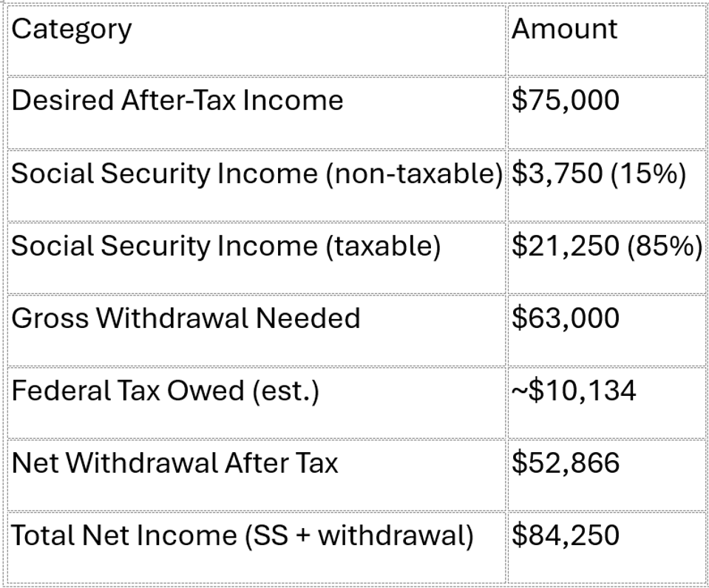Image resolution: width=709 pixels, height=588 pixels.
Task: Click the Category header cell
Action: [x=72, y=30]
